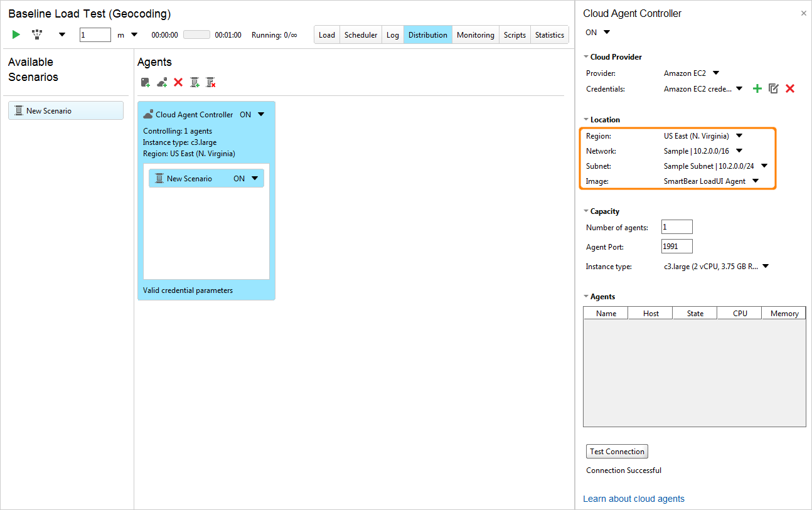The width and height of the screenshot is (812, 510).
Task: Select the distribution view icon in toolbar
Action: pyautogui.click(x=37, y=35)
